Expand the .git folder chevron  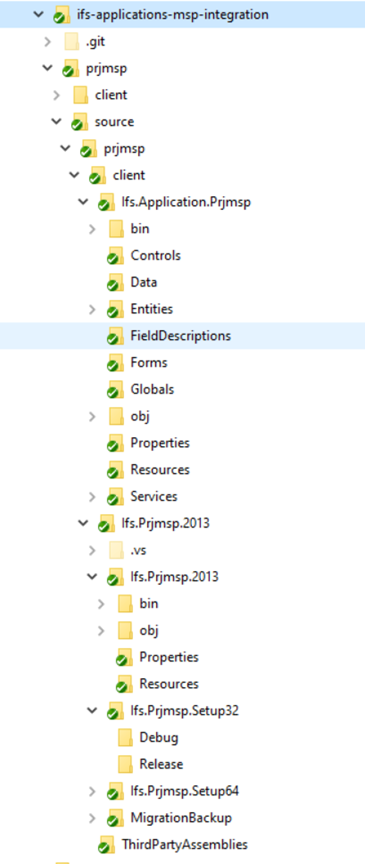48,41
